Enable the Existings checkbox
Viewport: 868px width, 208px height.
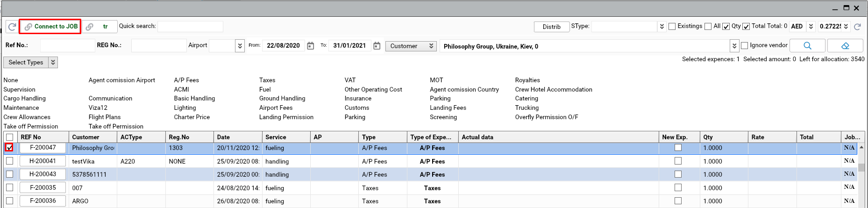coord(672,27)
